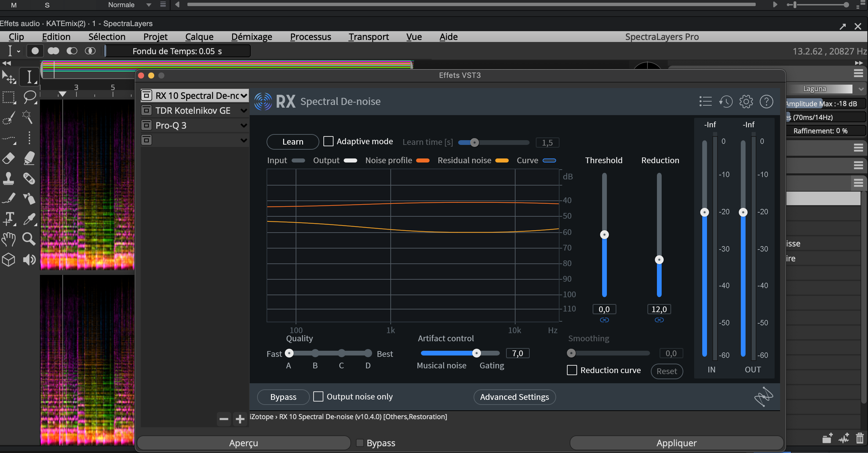Select the Magic Wand selection tool
The image size is (868, 453).
point(29,117)
